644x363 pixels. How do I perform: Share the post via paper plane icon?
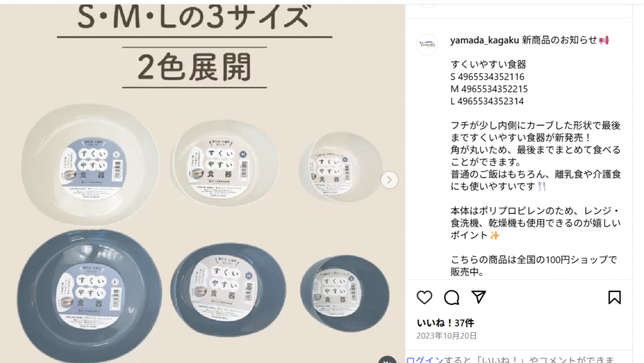tap(479, 297)
